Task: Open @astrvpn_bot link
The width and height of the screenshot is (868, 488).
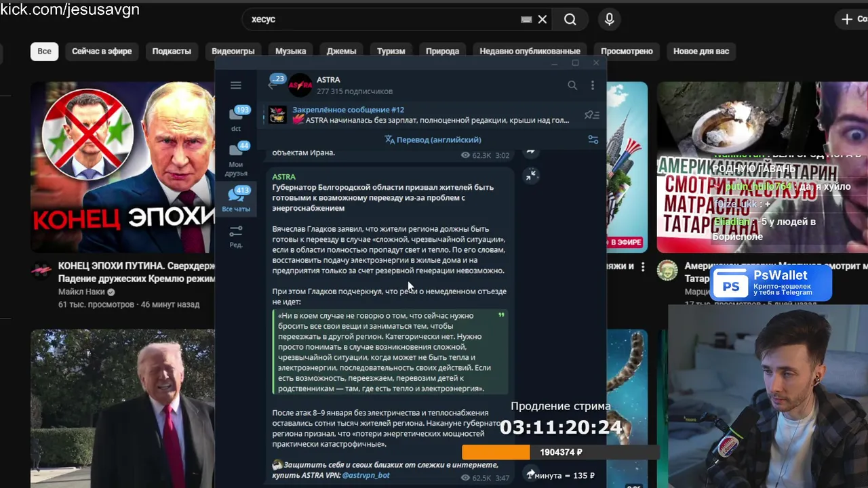Action: pos(366,475)
